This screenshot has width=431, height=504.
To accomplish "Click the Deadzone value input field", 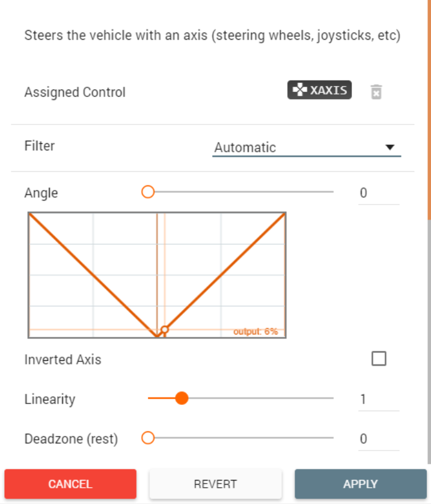I will pyautogui.click(x=378, y=439).
